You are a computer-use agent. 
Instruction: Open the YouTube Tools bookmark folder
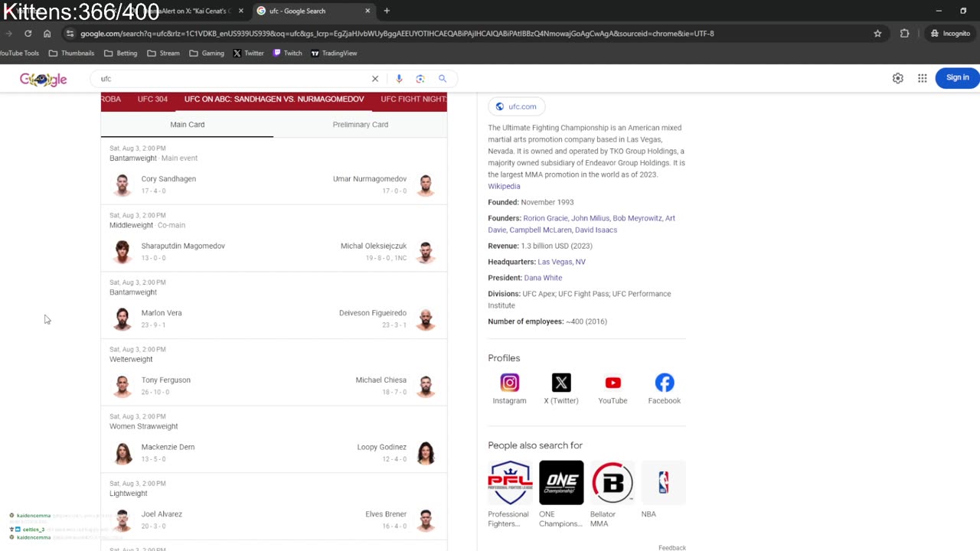19,54
